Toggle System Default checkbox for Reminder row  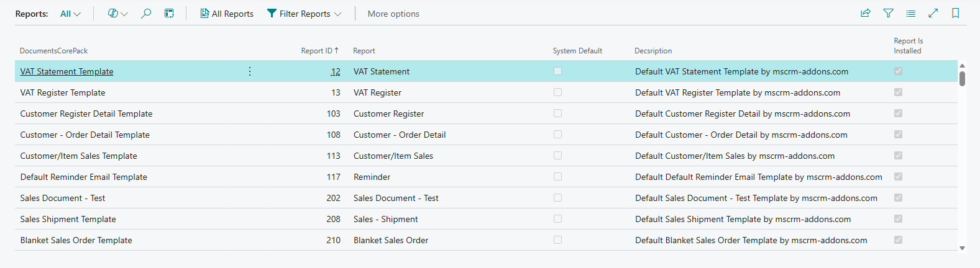point(557,177)
